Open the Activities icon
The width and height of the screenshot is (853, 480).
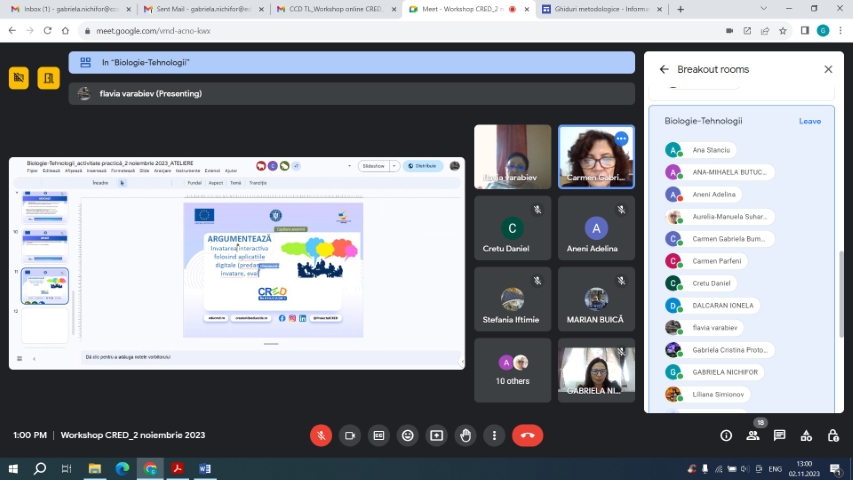pos(807,435)
